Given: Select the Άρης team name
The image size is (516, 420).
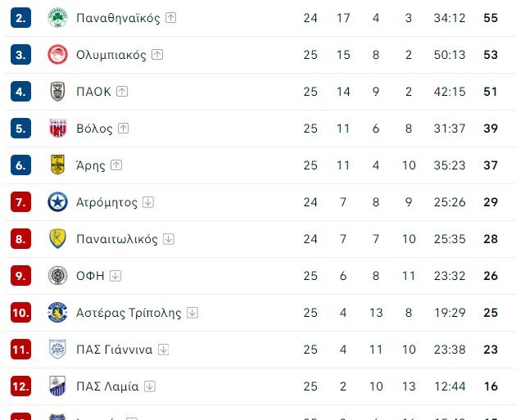Looking at the screenshot, I should point(90,165).
